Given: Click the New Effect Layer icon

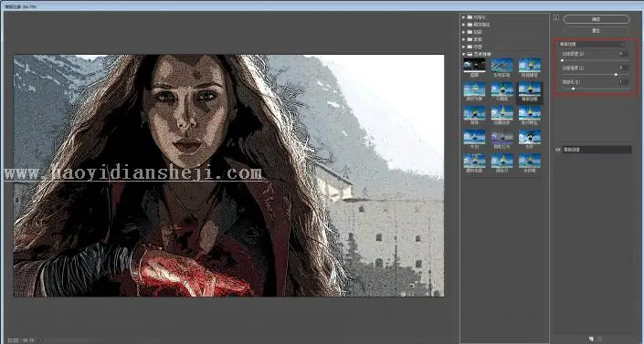Looking at the screenshot, I should [x=591, y=339].
